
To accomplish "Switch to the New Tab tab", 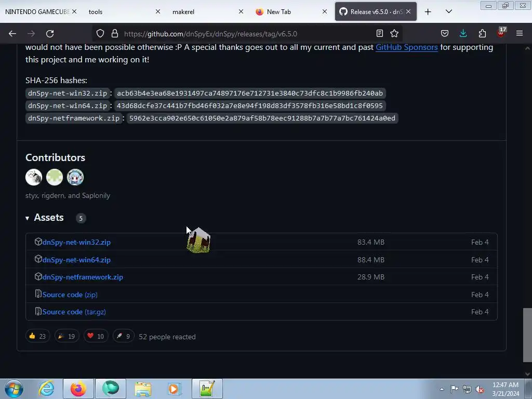I will [278, 12].
